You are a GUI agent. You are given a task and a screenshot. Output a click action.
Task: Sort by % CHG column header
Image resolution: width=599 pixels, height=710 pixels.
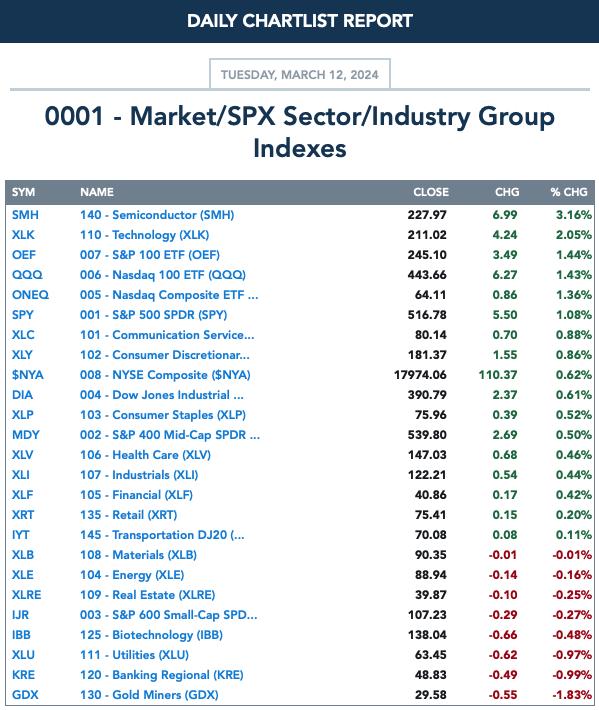tap(569, 192)
